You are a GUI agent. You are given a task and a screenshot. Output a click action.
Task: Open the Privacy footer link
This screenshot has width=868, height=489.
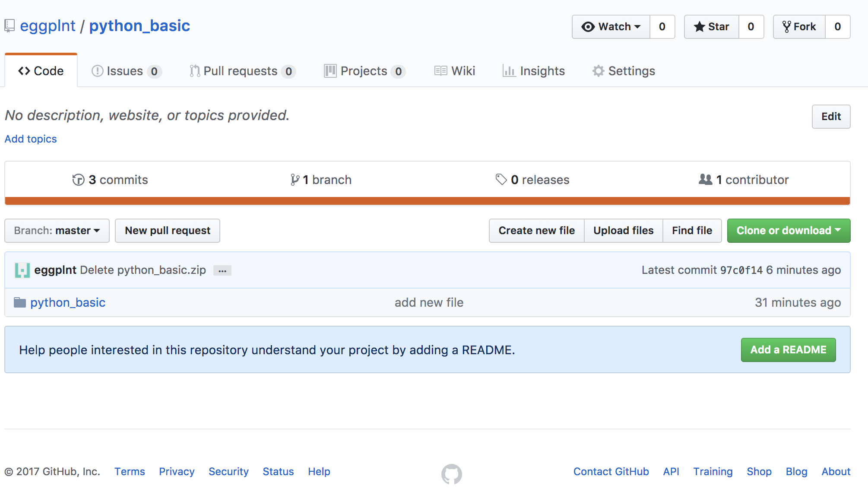coord(177,472)
